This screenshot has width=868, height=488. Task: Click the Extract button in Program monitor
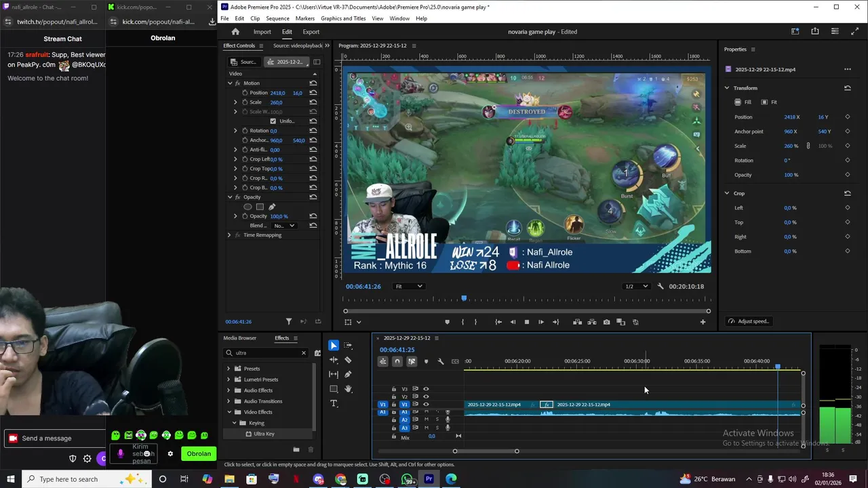[x=592, y=322]
